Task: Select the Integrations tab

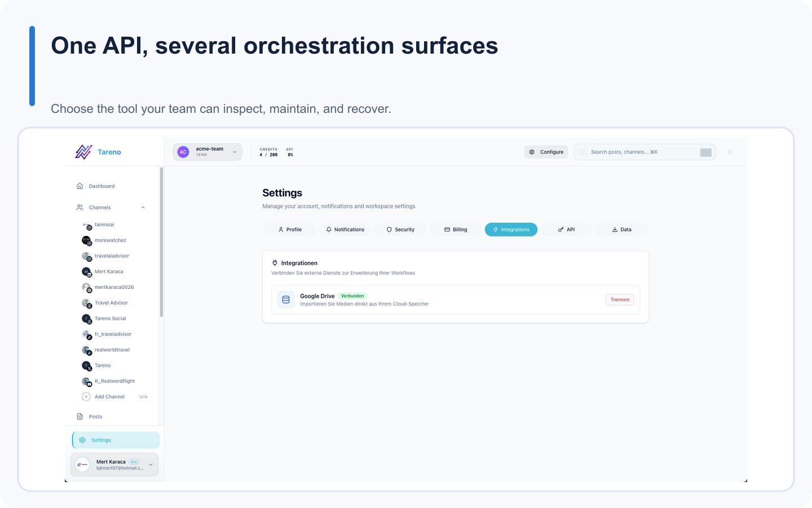Action: coord(511,230)
